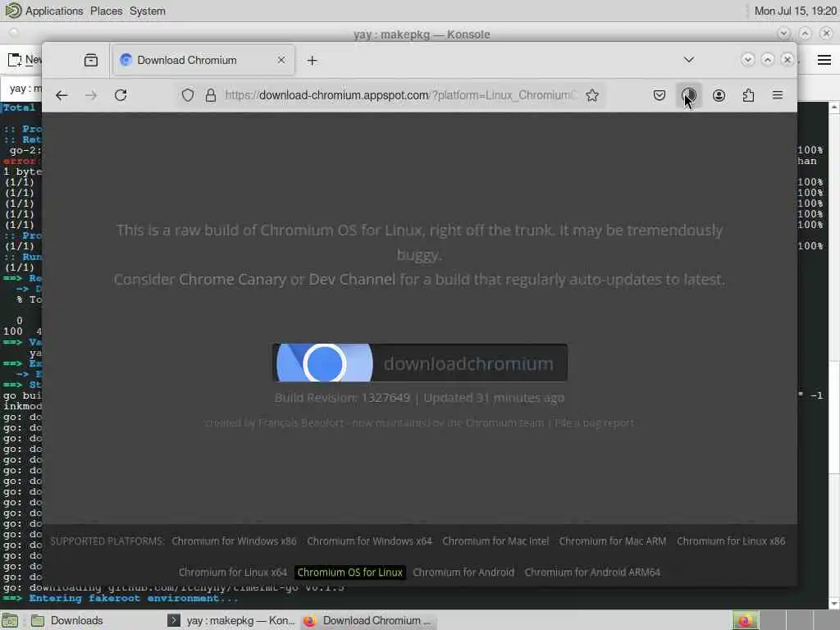Expand the list all tabs chevron
Screen dimensions: 840x630
[x=689, y=59]
